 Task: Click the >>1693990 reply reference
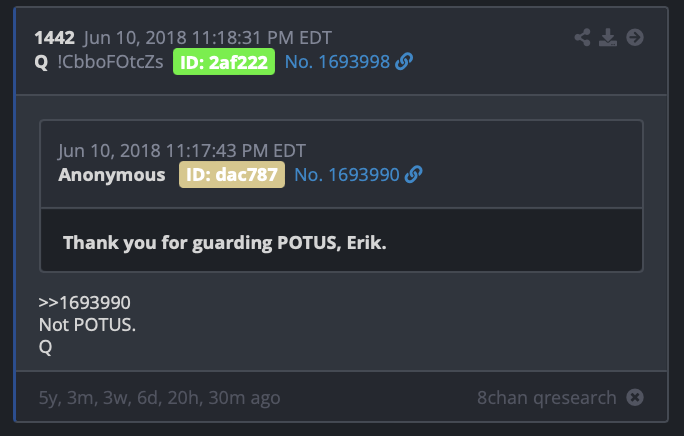[x=84, y=302]
